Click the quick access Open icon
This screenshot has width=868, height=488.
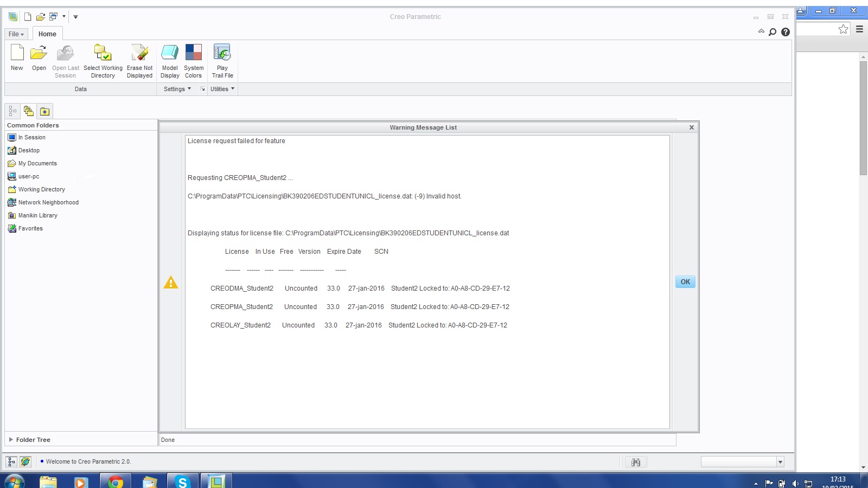point(40,17)
